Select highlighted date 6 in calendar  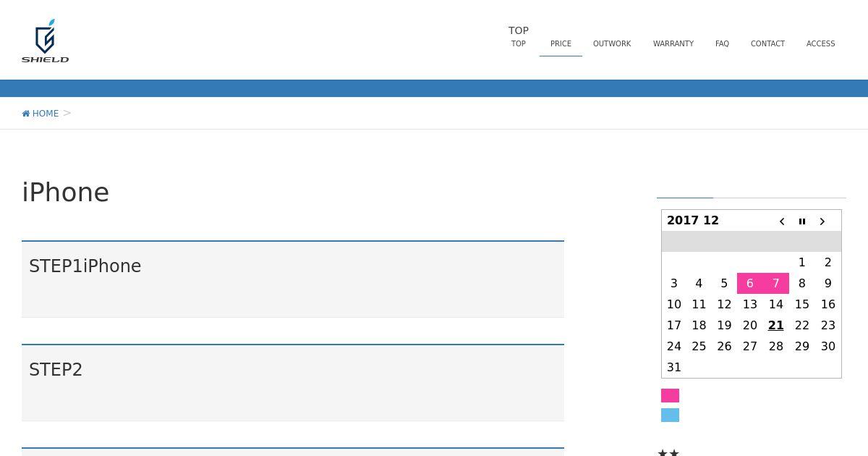[x=750, y=283]
